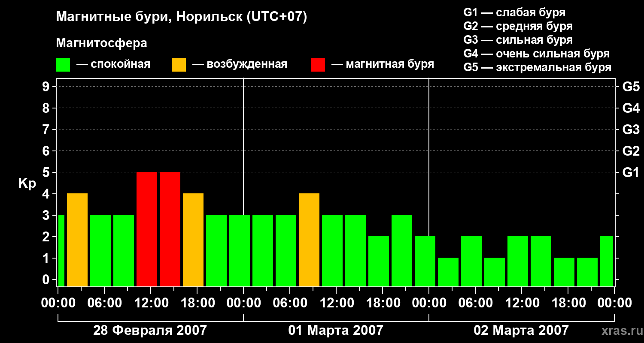Screen dimensions: 644x343
Task: Click the G2 label on right axis
Action: [631, 151]
